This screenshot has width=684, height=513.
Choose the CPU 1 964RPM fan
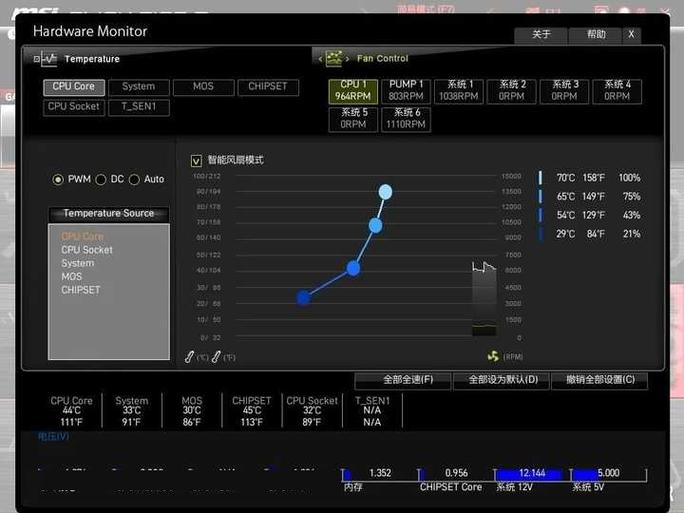(x=353, y=91)
